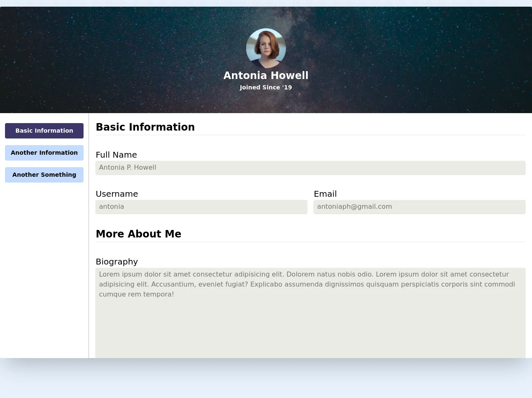532x398 pixels.
Task: Click the Antonia Howell name heading
Action: click(x=266, y=75)
